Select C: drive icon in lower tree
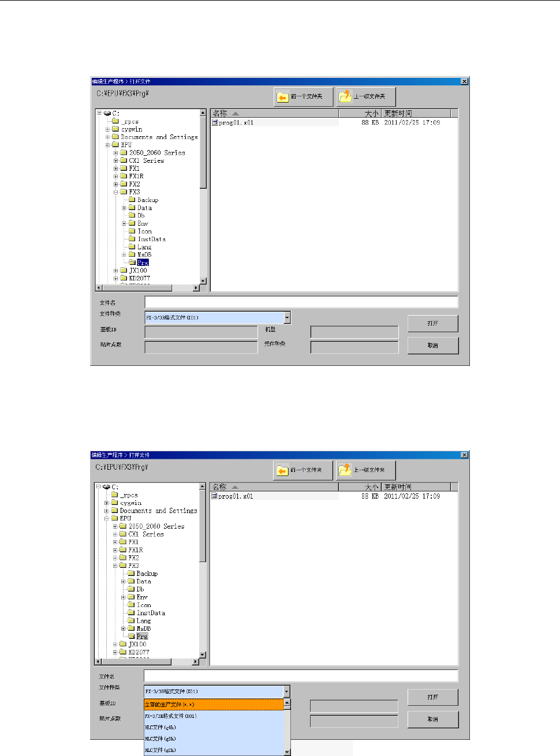 [106, 487]
